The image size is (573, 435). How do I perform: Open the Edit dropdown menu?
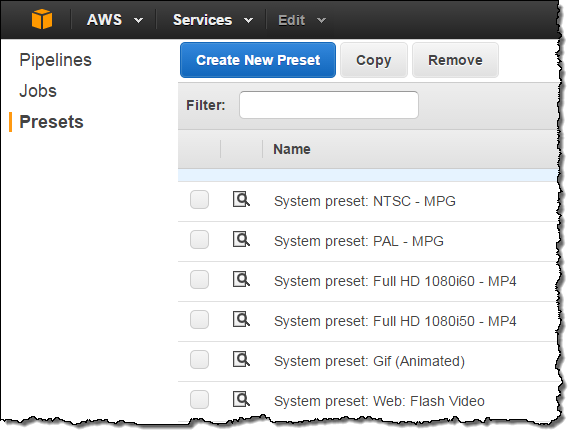click(x=301, y=20)
